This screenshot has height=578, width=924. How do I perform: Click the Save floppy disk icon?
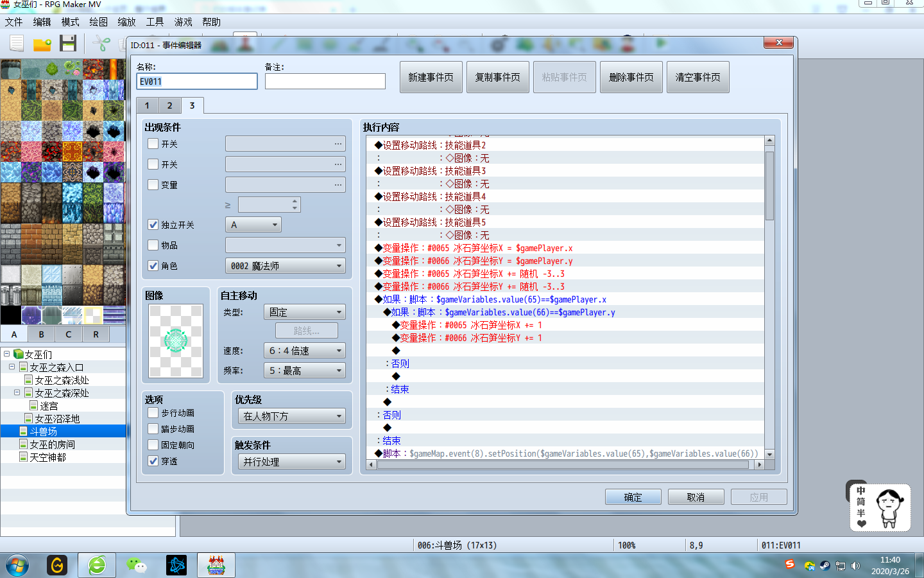(68, 44)
